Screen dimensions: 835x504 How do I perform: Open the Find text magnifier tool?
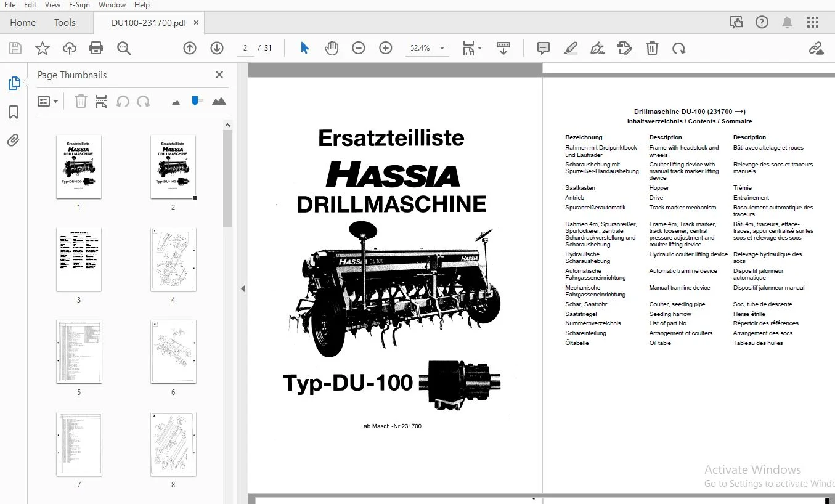(124, 48)
